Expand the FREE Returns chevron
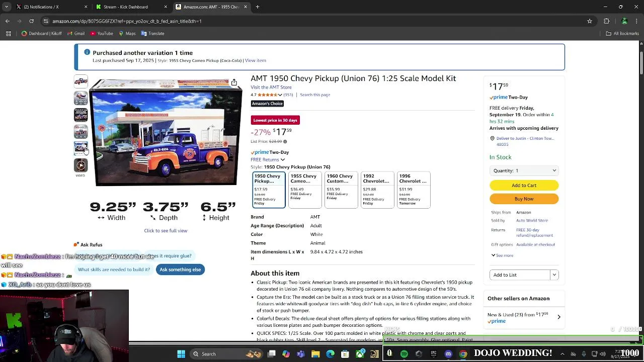644x362 pixels. point(283,160)
